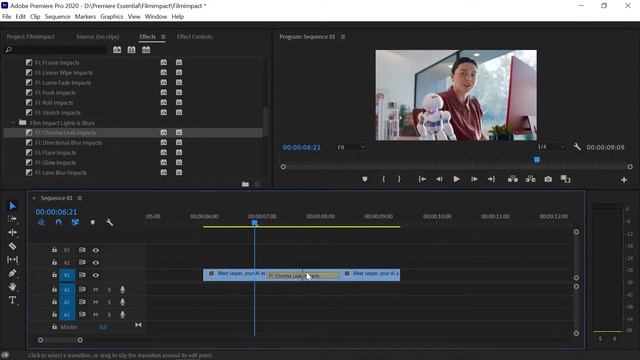This screenshot has height=360, width=640.
Task: Select FI: Glow Impacts effect
Action: tap(56, 163)
